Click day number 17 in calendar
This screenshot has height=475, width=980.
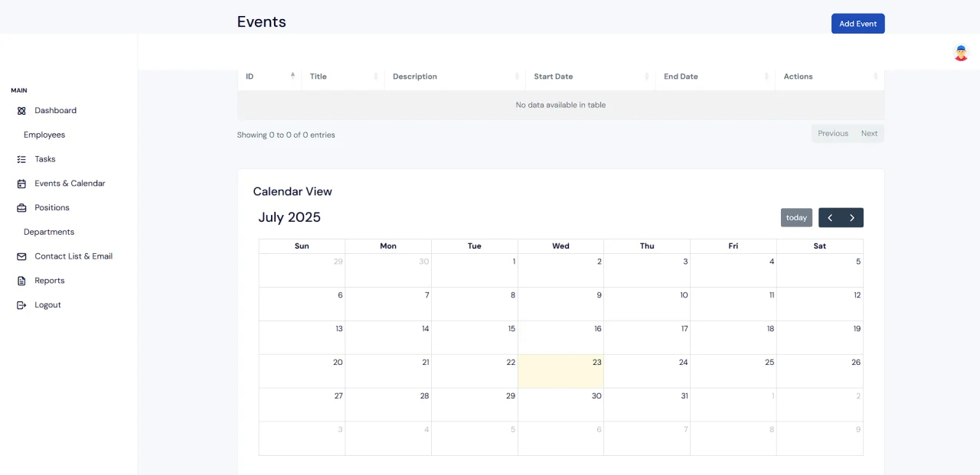pos(684,329)
